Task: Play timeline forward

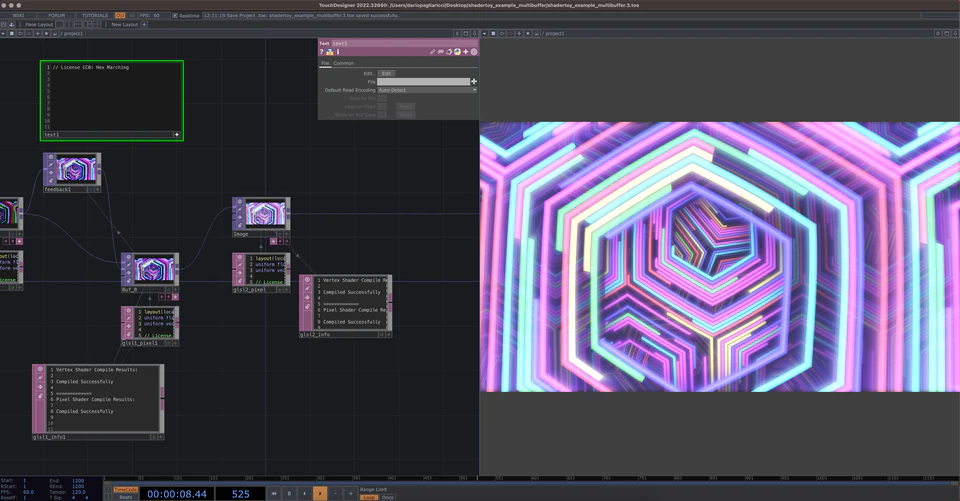Action: [320, 493]
